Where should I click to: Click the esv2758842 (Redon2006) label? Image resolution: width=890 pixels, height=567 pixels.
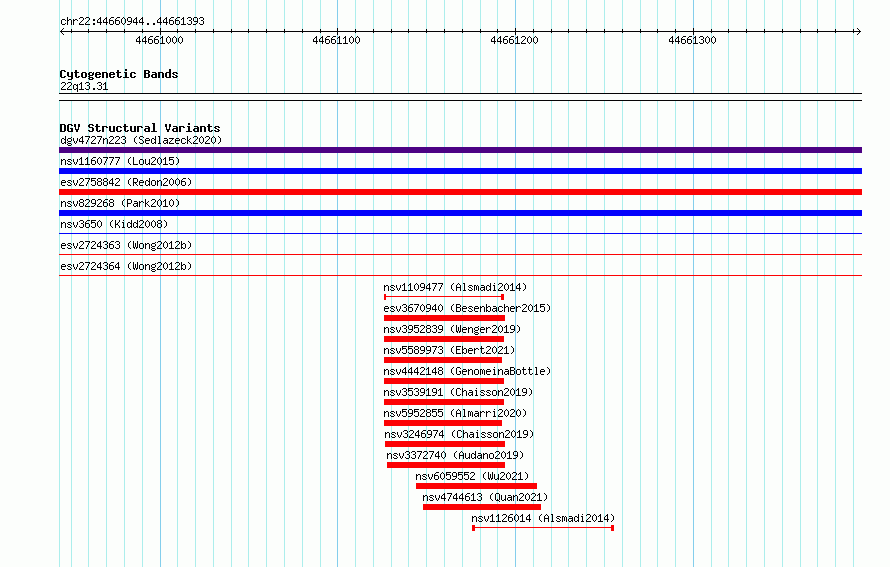click(126, 182)
